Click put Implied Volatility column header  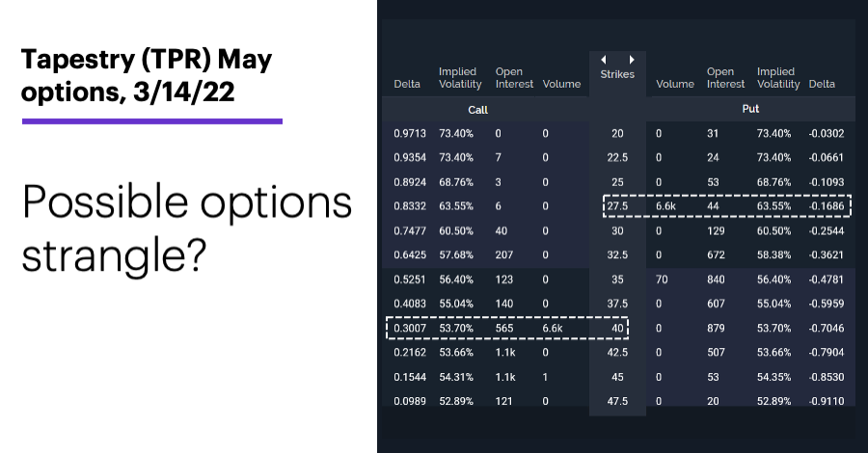pyautogui.click(x=778, y=78)
